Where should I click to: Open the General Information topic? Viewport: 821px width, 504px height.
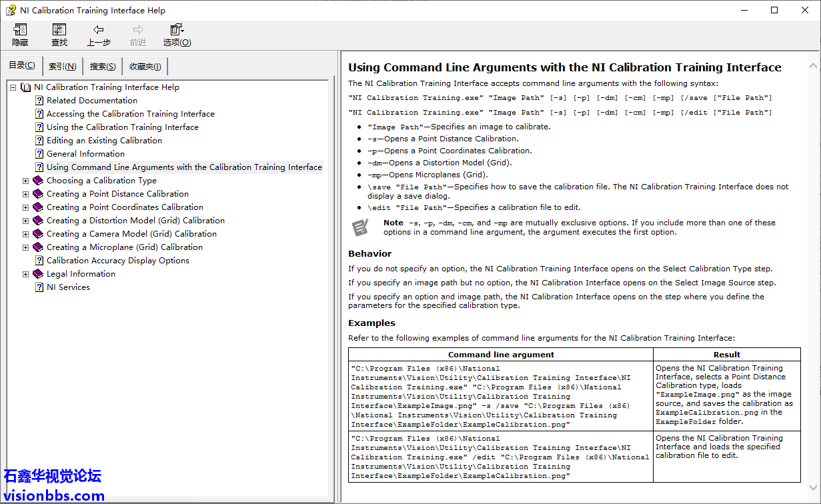point(85,154)
